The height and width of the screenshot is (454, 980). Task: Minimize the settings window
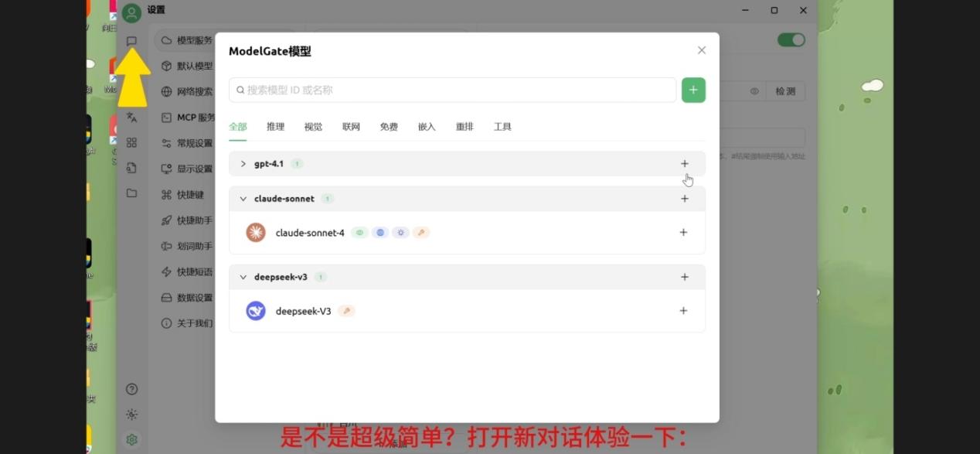pos(745,10)
